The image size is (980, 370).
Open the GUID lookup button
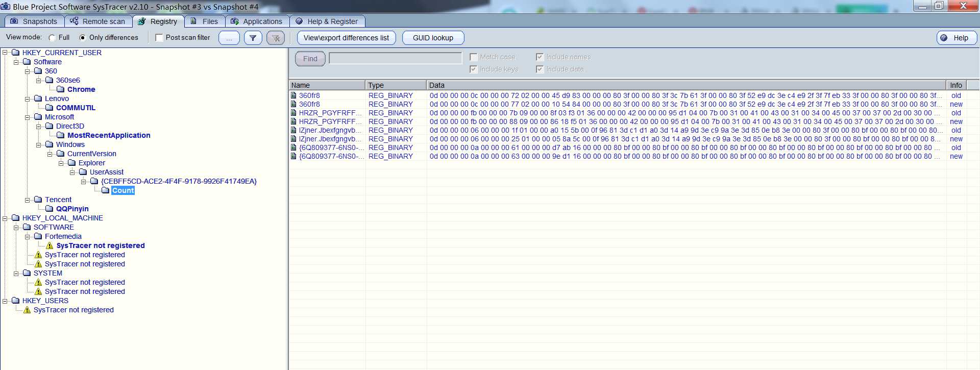point(433,38)
